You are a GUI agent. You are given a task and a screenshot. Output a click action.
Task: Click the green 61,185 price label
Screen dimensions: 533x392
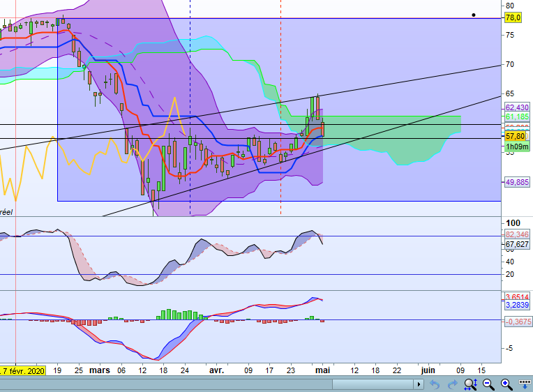click(x=517, y=116)
